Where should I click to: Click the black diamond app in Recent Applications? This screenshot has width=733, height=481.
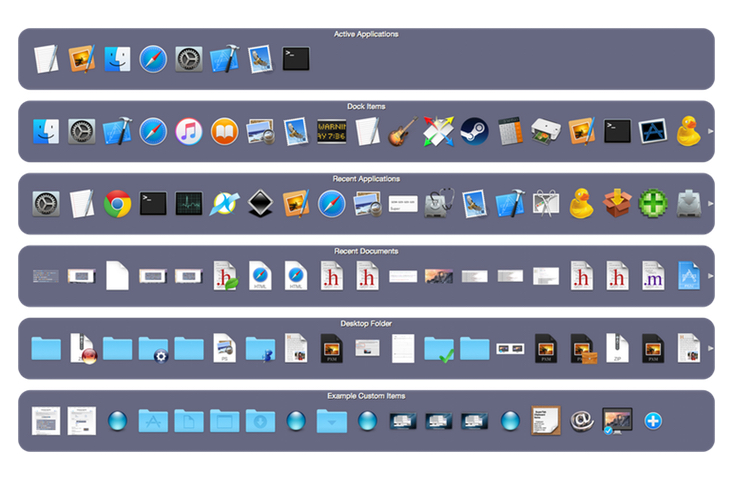(260, 204)
